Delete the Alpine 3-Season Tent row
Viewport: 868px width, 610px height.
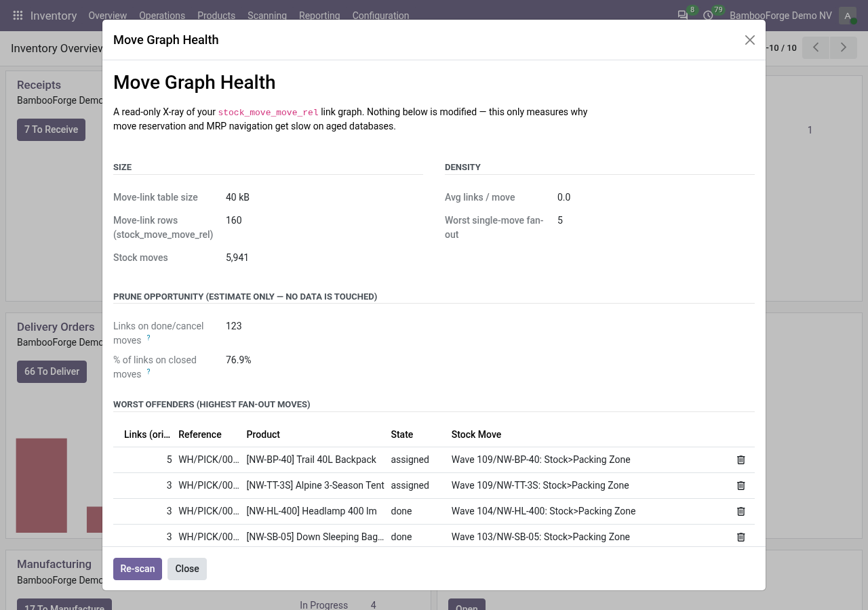[x=741, y=485]
